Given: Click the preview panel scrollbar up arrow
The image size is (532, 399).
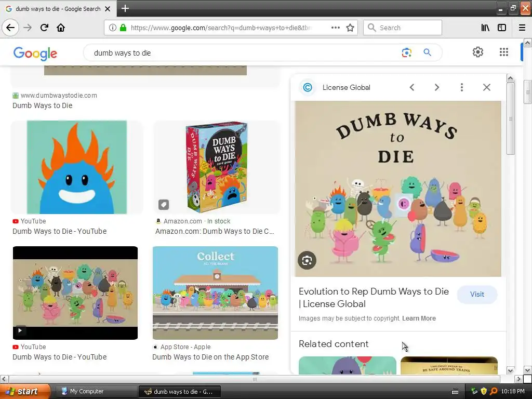Looking at the screenshot, I should point(510,79).
